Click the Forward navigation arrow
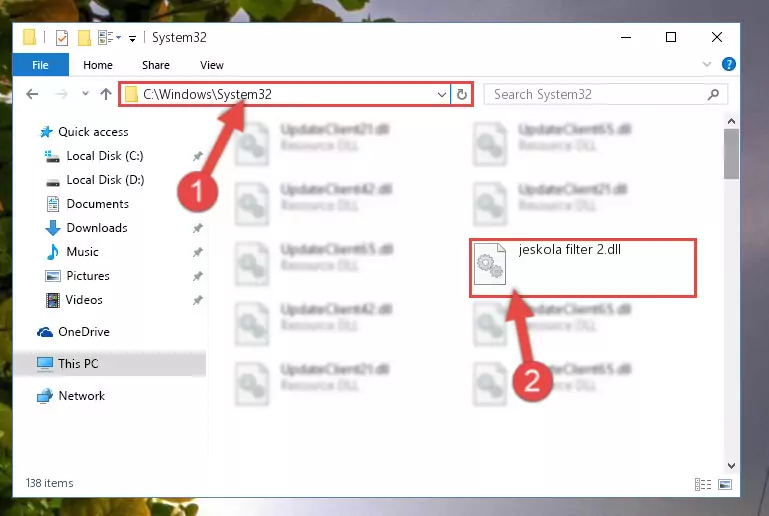 click(61, 94)
